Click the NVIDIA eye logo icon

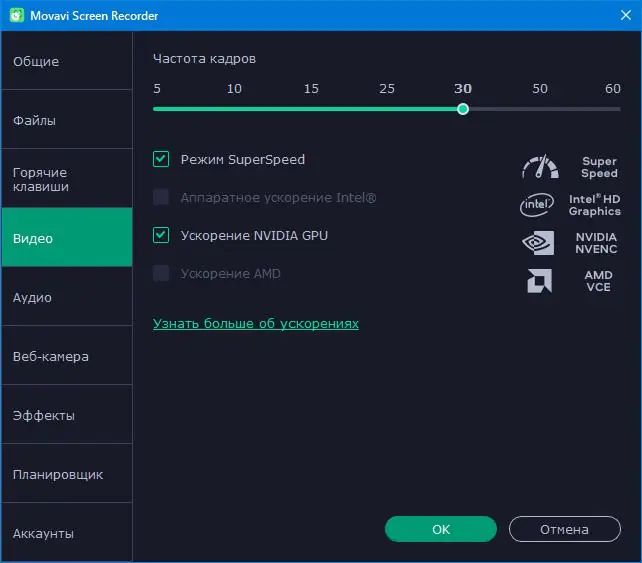[x=538, y=243]
